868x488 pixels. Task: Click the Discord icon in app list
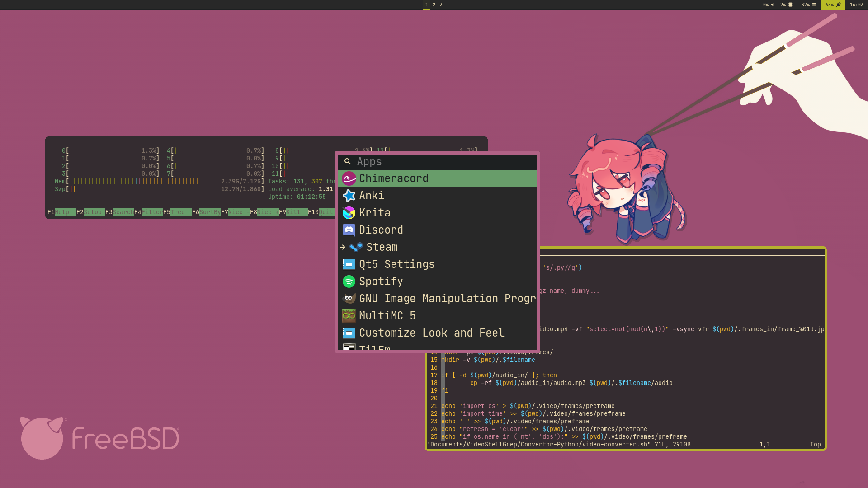click(x=349, y=230)
